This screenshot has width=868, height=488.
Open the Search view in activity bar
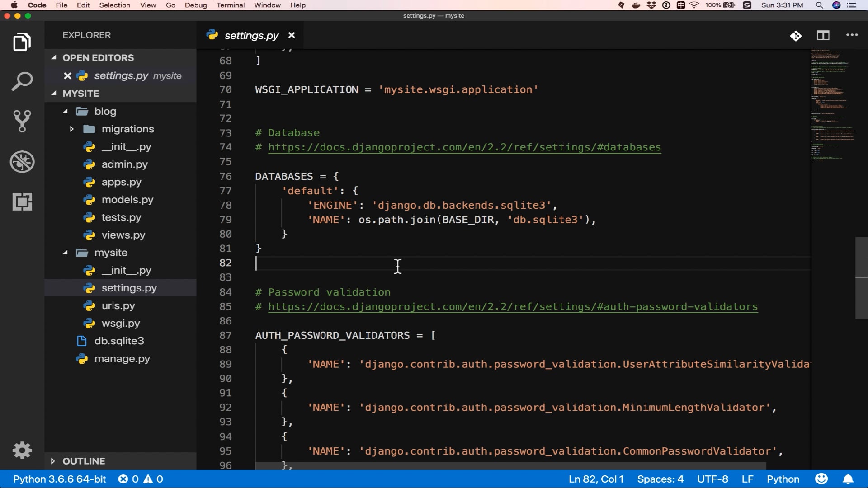point(22,82)
